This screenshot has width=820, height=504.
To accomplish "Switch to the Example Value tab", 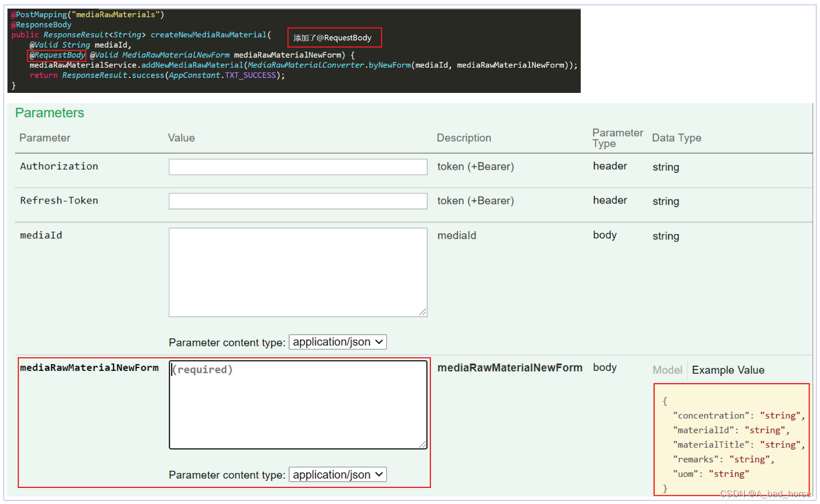I will 728,370.
